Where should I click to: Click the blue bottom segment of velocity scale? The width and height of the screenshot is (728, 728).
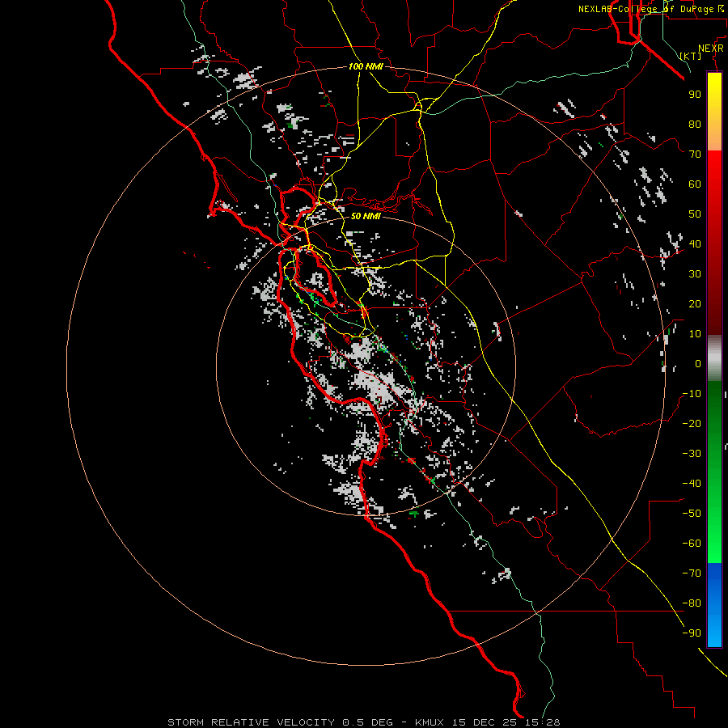click(714, 605)
